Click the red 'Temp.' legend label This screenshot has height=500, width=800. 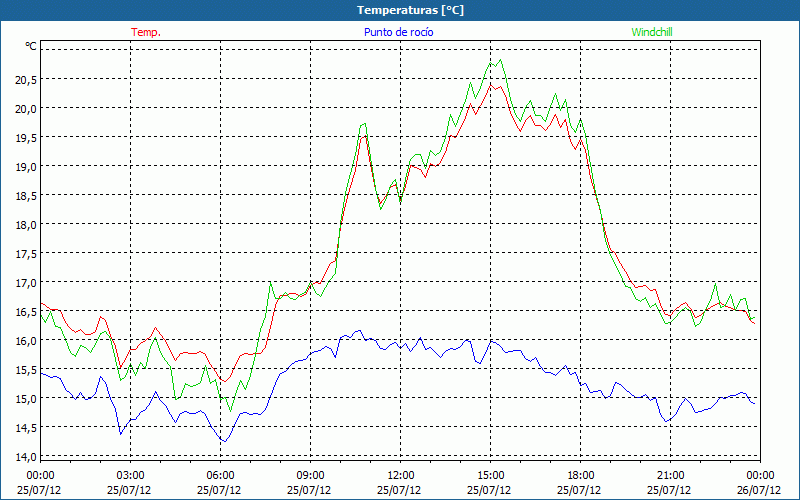click(146, 32)
